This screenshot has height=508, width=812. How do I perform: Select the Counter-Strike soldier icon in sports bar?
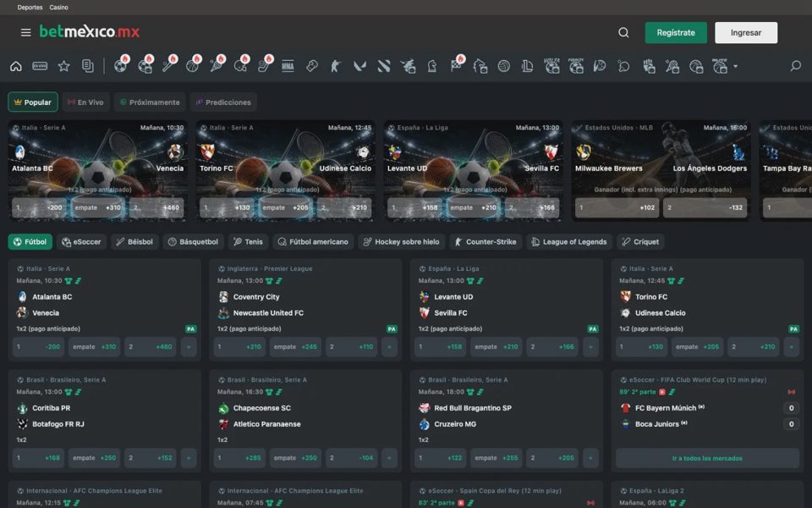(x=336, y=66)
